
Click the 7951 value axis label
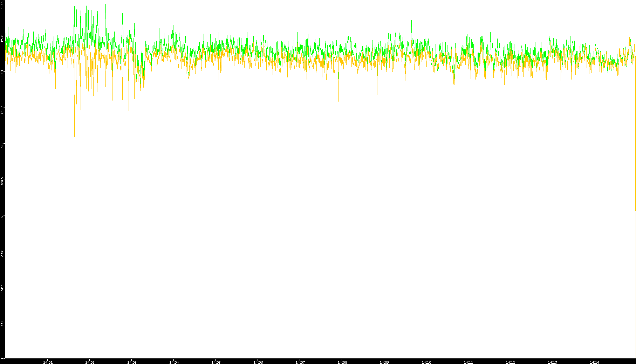[2, 74]
